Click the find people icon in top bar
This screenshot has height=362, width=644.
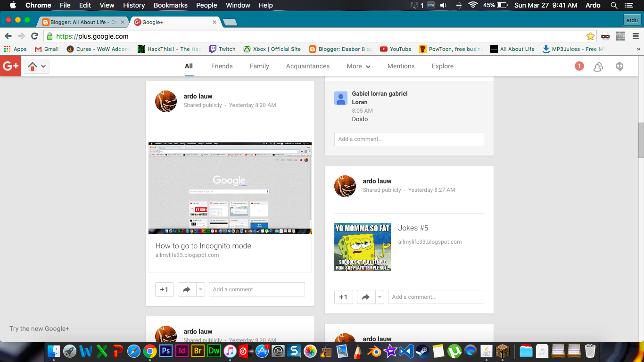click(598, 66)
